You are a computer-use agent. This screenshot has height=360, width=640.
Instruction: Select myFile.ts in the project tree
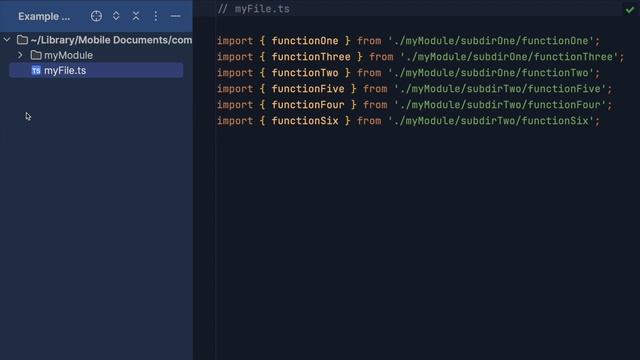pos(96,70)
